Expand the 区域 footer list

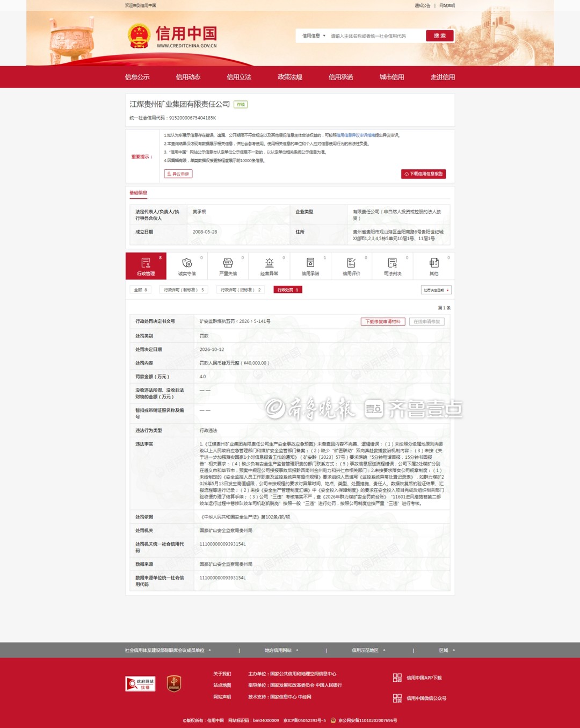point(447,651)
